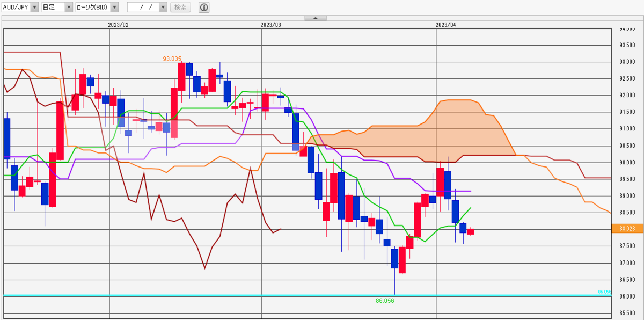Click the 85.500 price axis label

click(627, 313)
